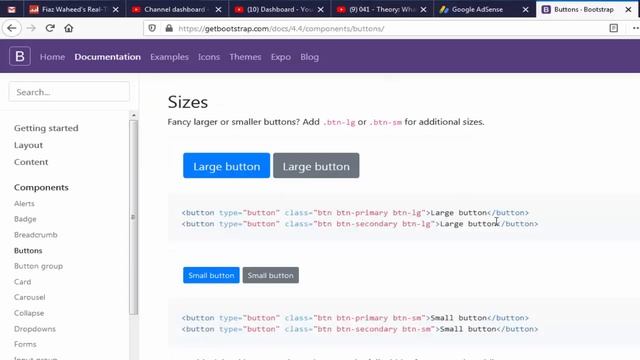The width and height of the screenshot is (640, 360).
Task: Close the Channel dashboard tab
Action: pos(218,9)
